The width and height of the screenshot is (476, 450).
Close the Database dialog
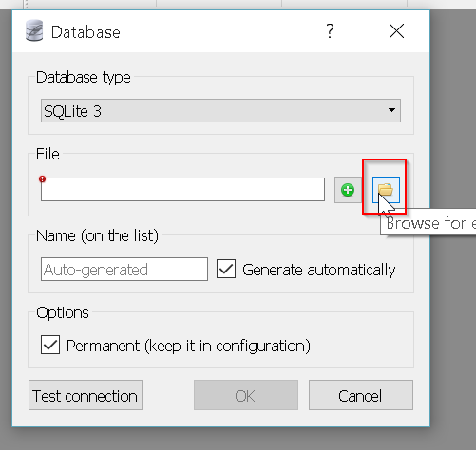(x=396, y=31)
